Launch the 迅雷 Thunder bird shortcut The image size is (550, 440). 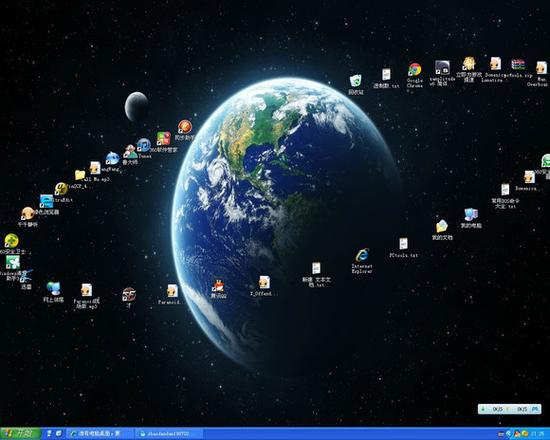26,276
